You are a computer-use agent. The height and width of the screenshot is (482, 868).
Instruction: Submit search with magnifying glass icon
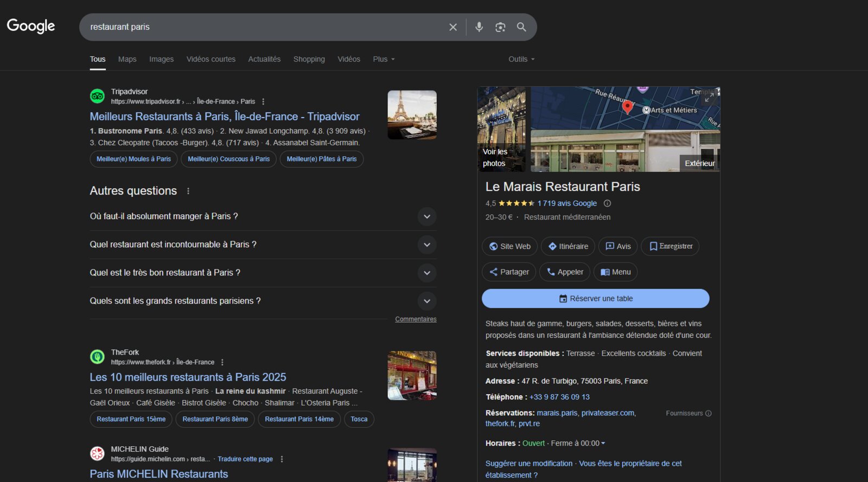click(521, 27)
